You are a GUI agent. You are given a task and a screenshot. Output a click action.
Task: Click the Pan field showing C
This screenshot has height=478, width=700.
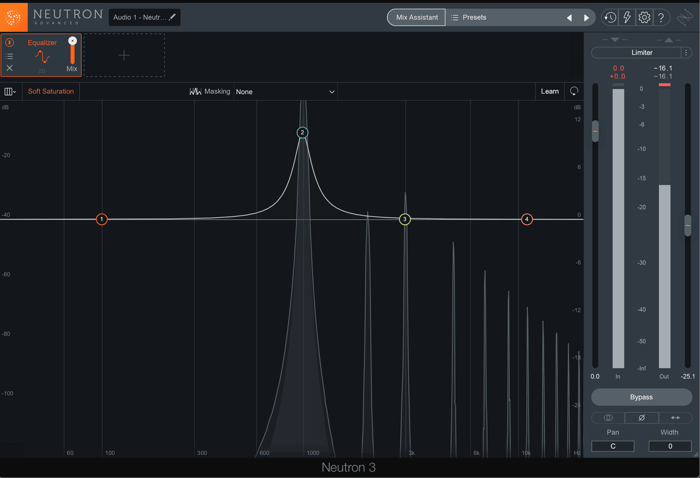tap(613, 446)
